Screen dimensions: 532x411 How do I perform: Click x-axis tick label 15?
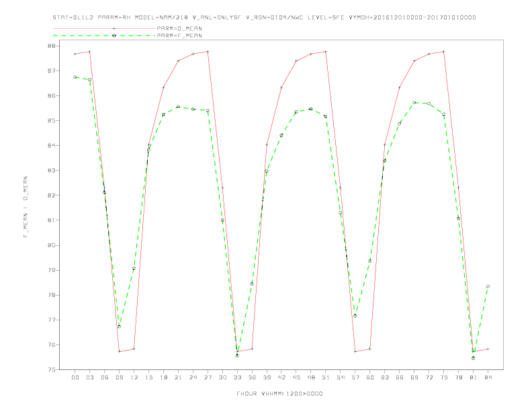[148, 377]
